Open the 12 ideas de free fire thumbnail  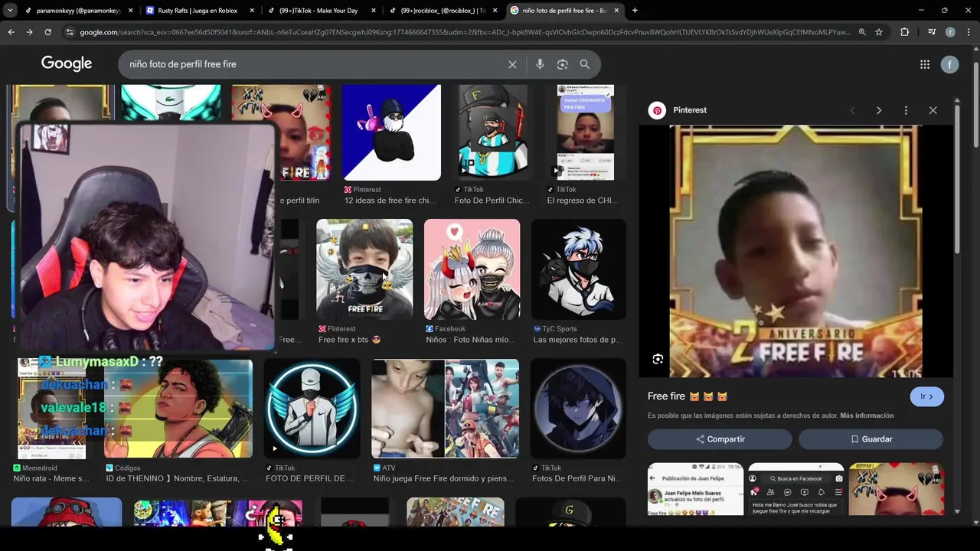pos(391,132)
